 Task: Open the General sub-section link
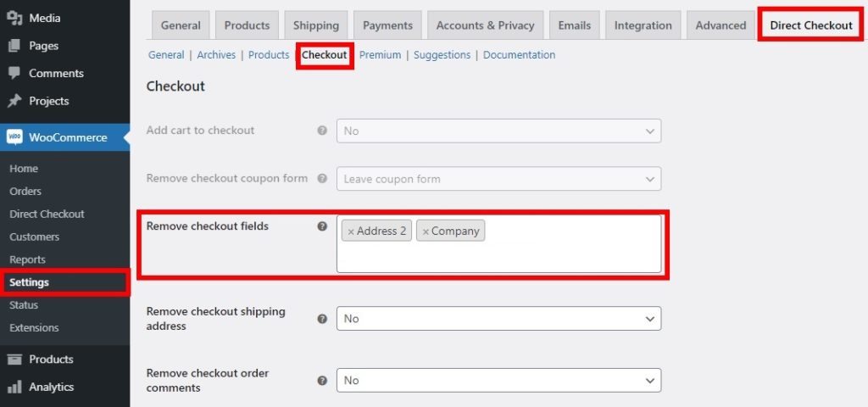coord(166,55)
